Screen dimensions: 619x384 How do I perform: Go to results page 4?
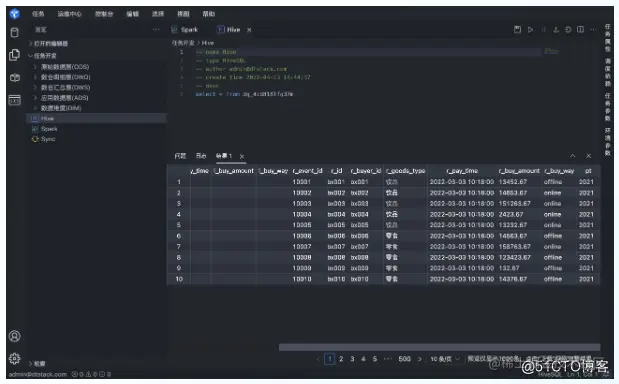[363, 359]
